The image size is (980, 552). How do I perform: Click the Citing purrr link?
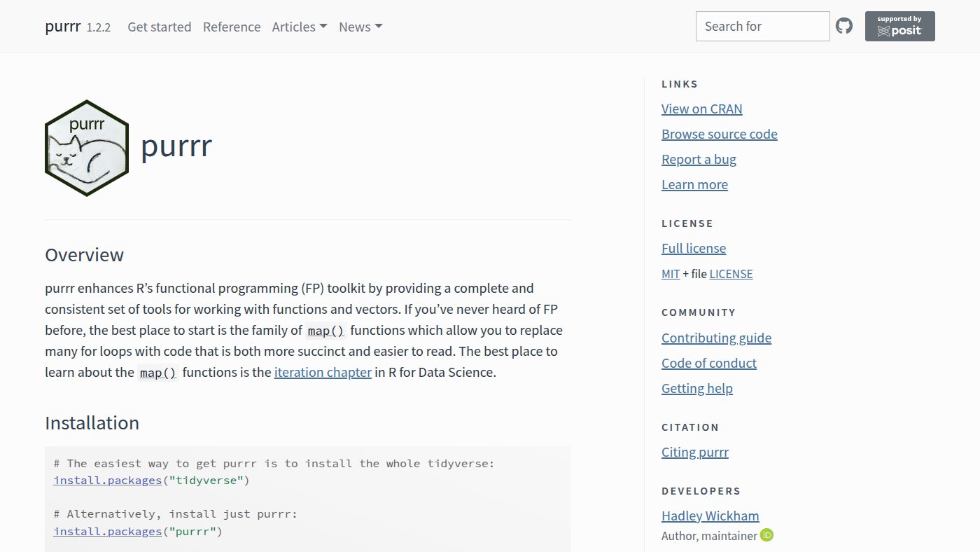[x=695, y=452]
